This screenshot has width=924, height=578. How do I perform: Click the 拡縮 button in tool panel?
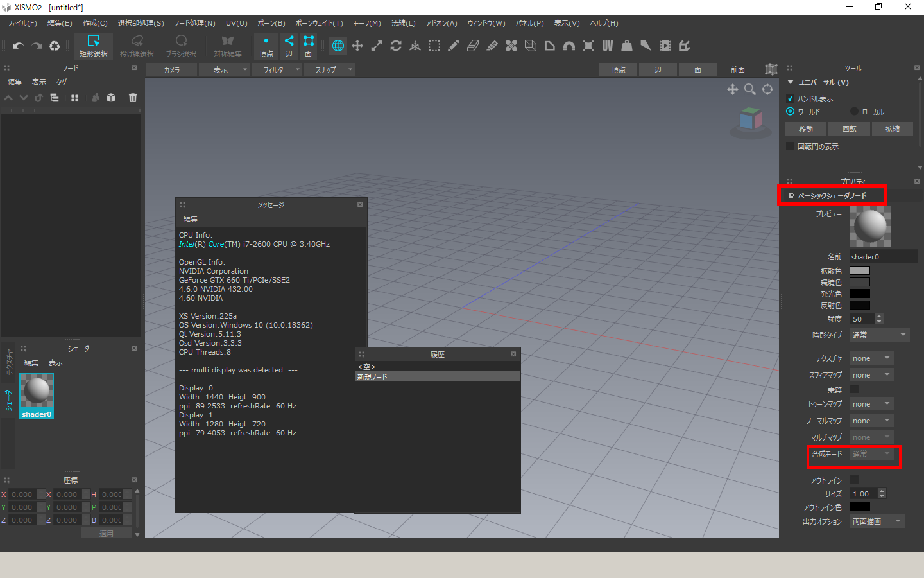(x=893, y=129)
